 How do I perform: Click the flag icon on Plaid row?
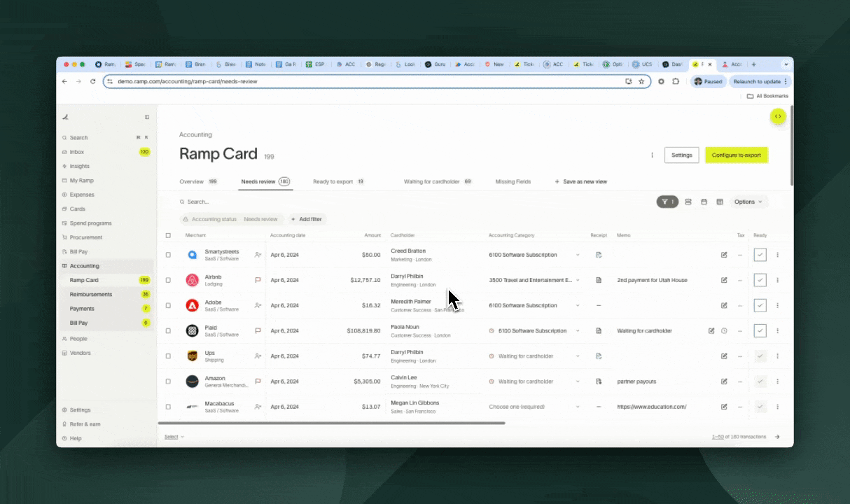[x=258, y=330]
